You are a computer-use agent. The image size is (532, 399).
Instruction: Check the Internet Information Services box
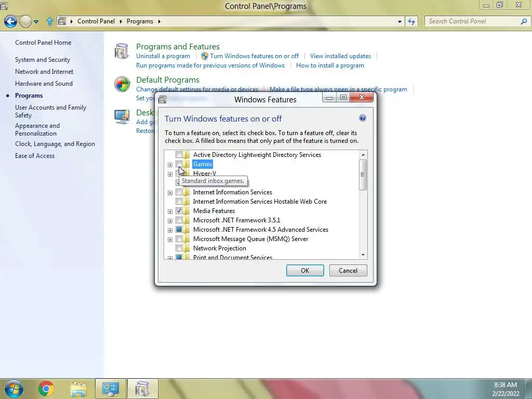[179, 192]
